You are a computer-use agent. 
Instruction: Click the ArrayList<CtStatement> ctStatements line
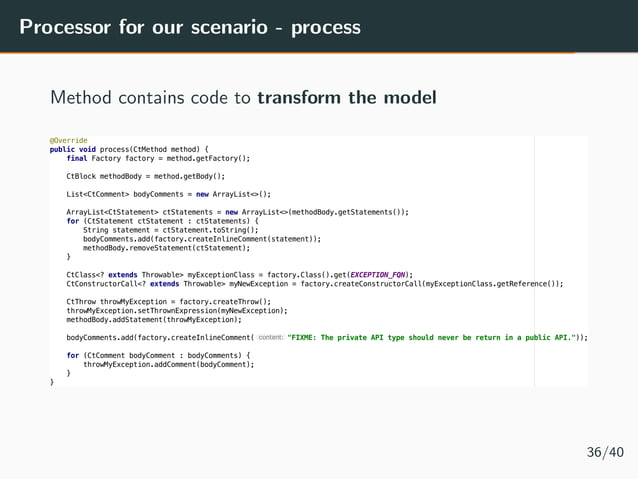click(x=237, y=212)
